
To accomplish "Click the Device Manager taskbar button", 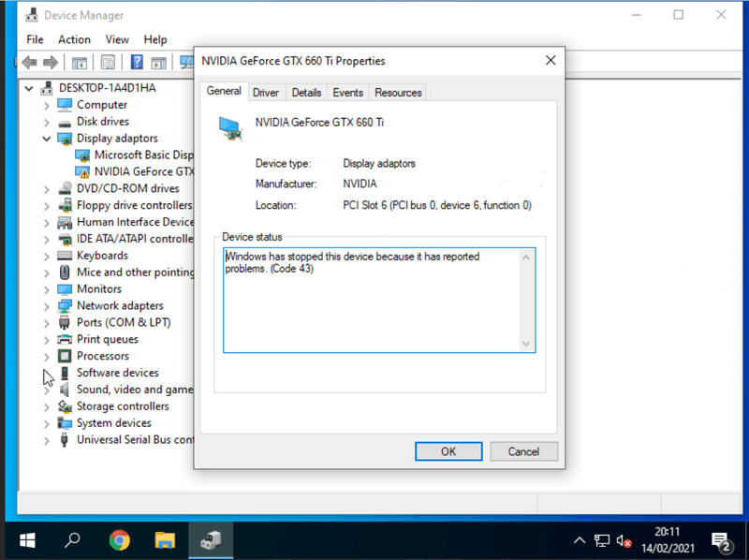I will (x=211, y=540).
